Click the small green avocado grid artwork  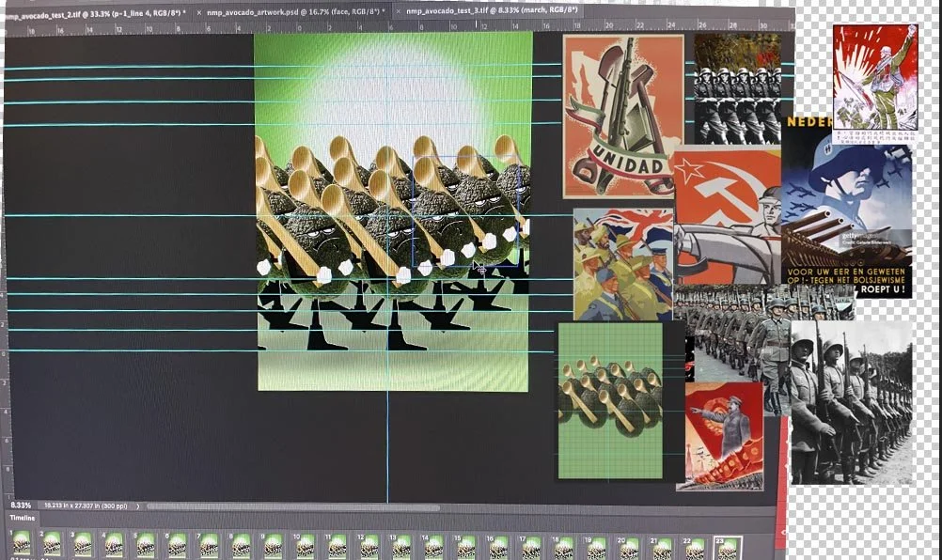pyautogui.click(x=610, y=400)
